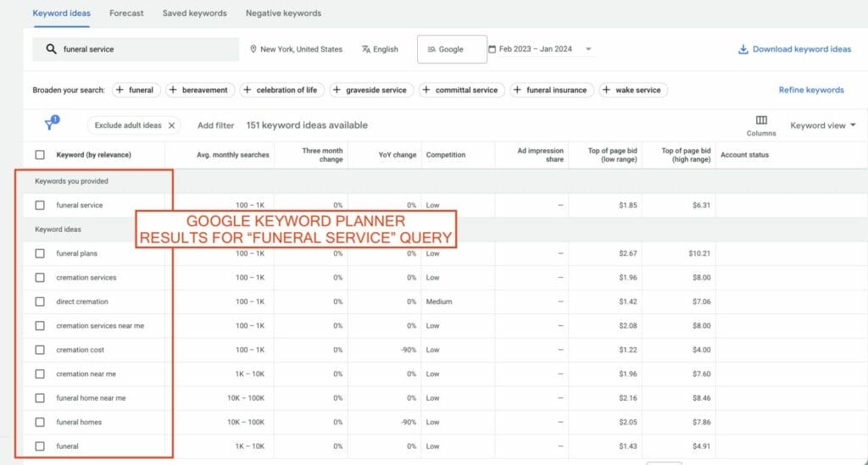Click the search magnifier icon
868x465 pixels.
pos(51,48)
